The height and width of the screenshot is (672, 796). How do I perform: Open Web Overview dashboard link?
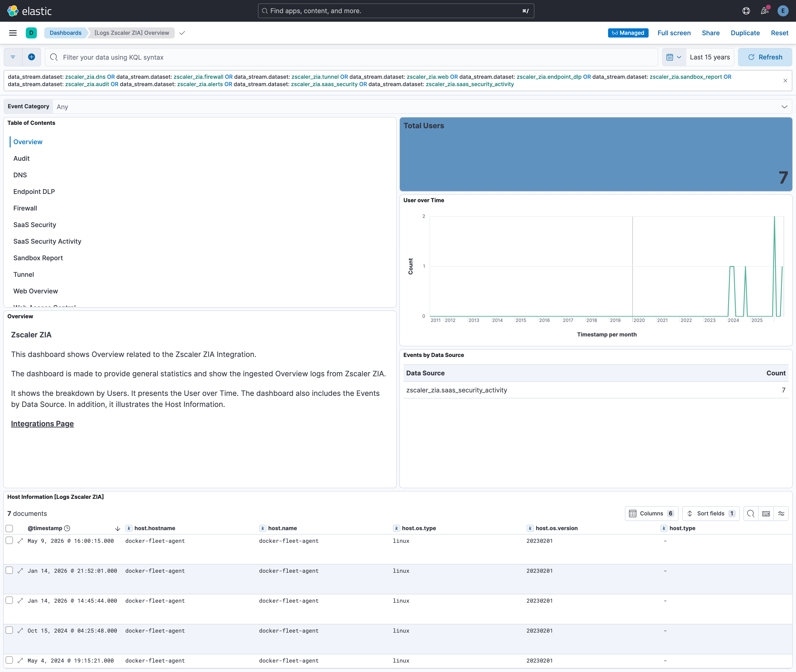[x=35, y=291]
